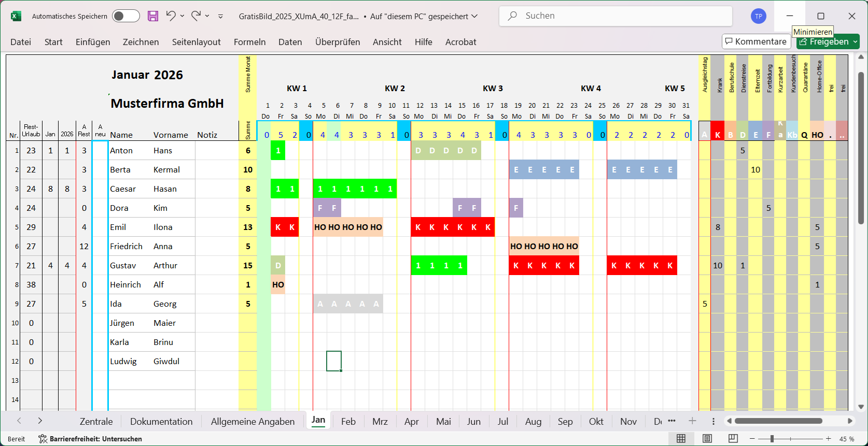This screenshot has width=868, height=446.
Task: Select Page Break Preview icon
Action: coord(733,439)
